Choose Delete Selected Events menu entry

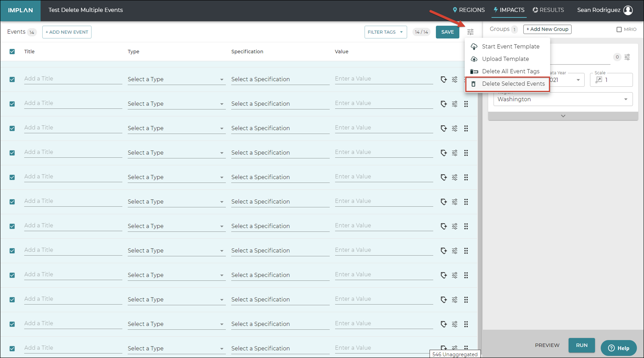[x=507, y=84]
